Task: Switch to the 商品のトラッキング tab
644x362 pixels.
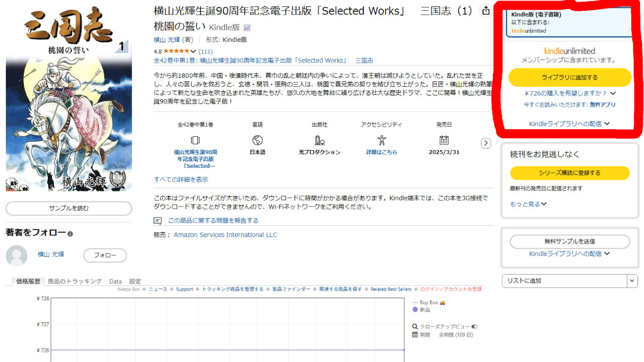Action: point(75,281)
